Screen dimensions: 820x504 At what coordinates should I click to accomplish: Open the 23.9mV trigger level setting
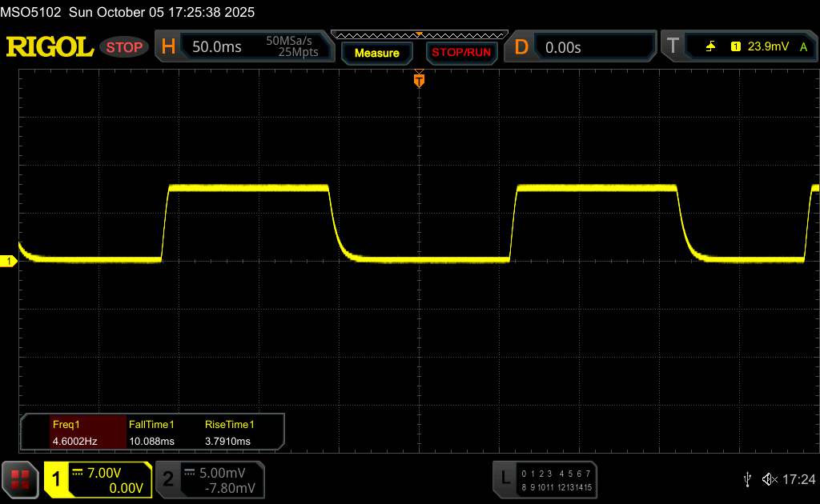(768, 47)
